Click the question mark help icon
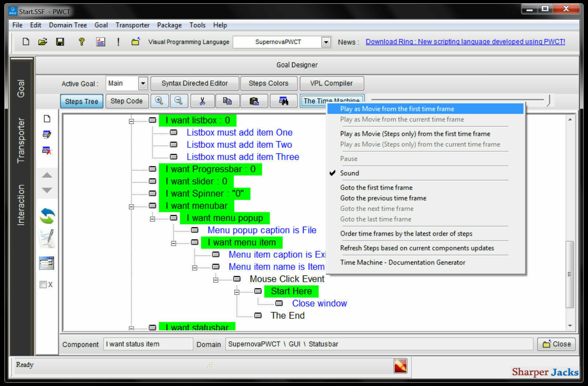Image resolution: width=588 pixels, height=386 pixels. click(x=81, y=42)
